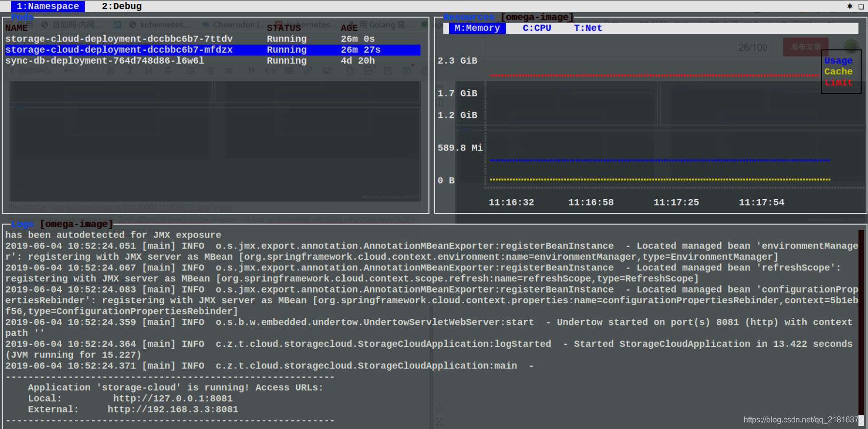Click the 589.8 Mi axis label

460,148
